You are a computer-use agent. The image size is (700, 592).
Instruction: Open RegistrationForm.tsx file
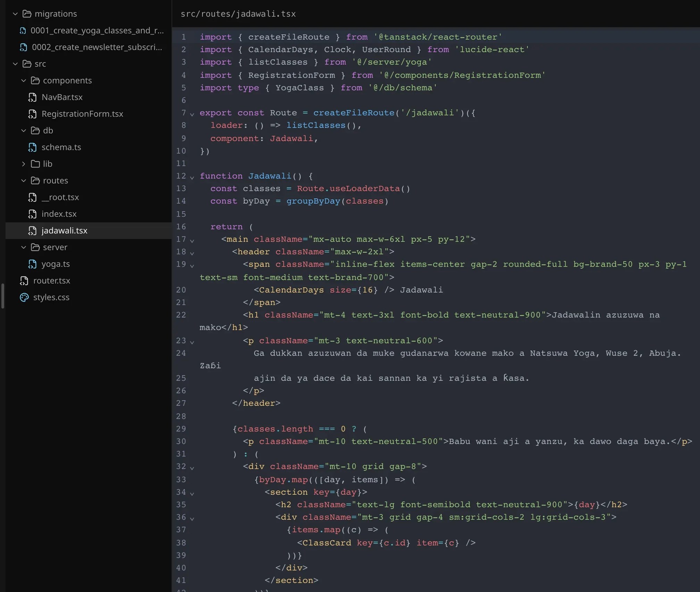(x=82, y=114)
